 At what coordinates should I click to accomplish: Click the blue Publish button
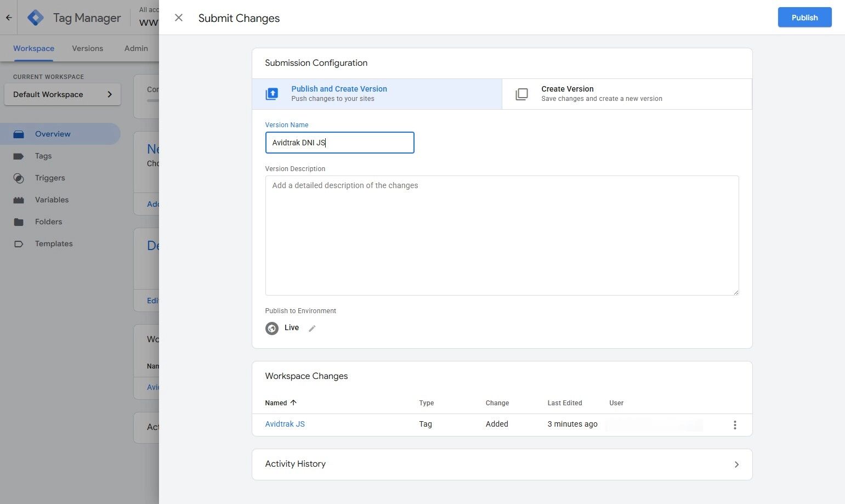click(804, 18)
